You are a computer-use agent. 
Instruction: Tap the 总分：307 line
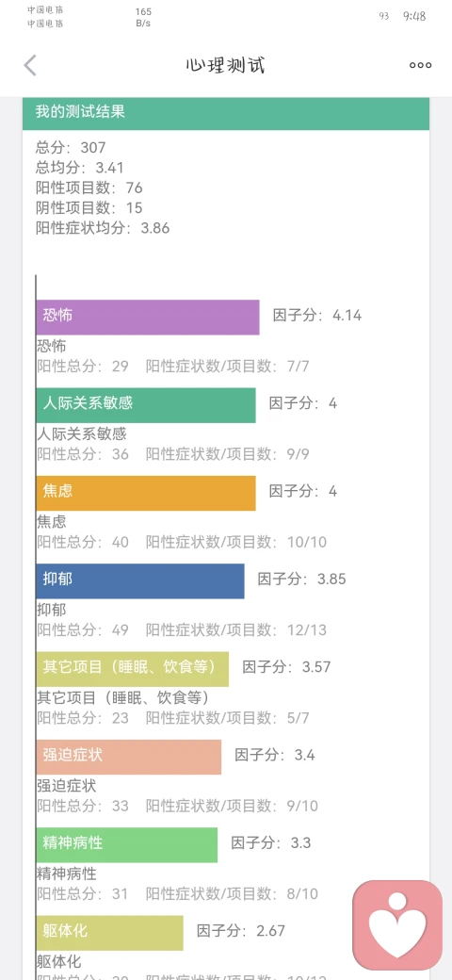coord(72,148)
